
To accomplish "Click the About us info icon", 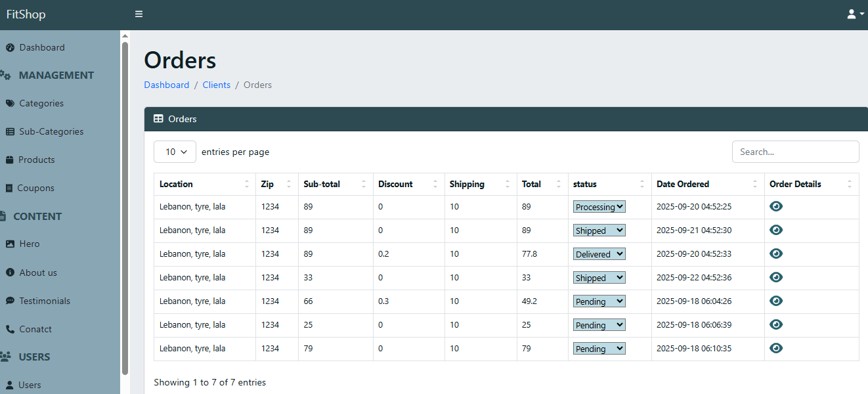I will (x=10, y=273).
